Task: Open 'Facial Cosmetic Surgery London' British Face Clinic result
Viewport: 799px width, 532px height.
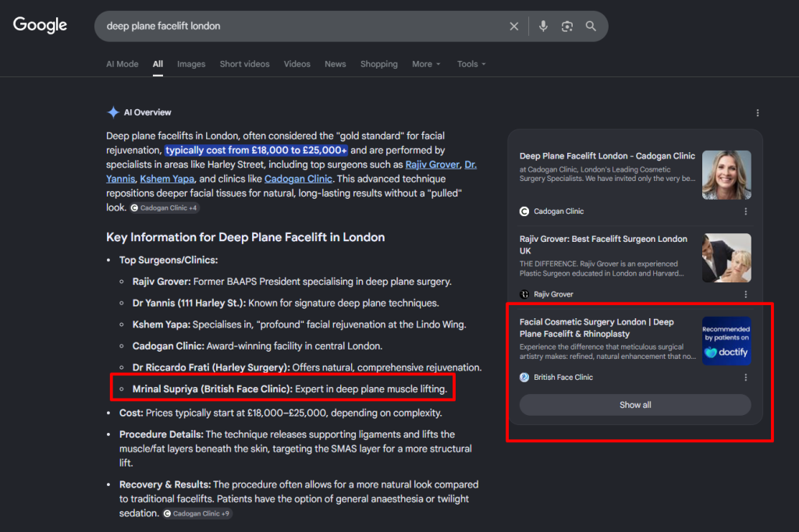Action: pos(597,328)
